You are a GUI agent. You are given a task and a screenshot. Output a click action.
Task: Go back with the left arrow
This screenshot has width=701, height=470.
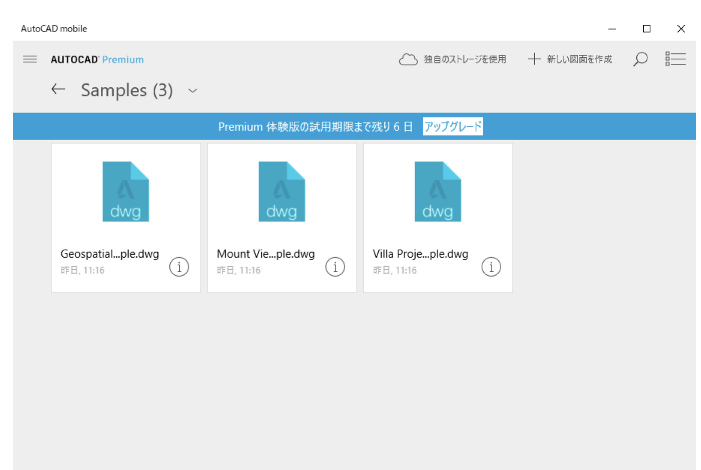pos(58,89)
